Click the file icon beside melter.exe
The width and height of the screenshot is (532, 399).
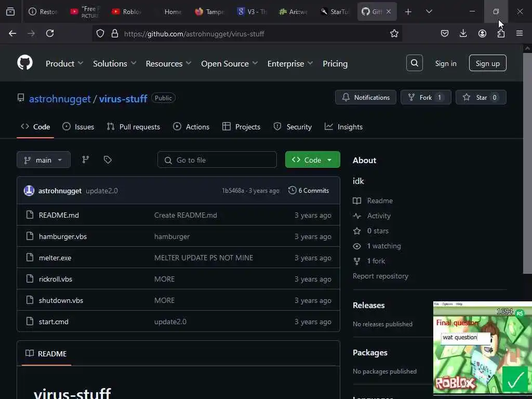tap(30, 258)
